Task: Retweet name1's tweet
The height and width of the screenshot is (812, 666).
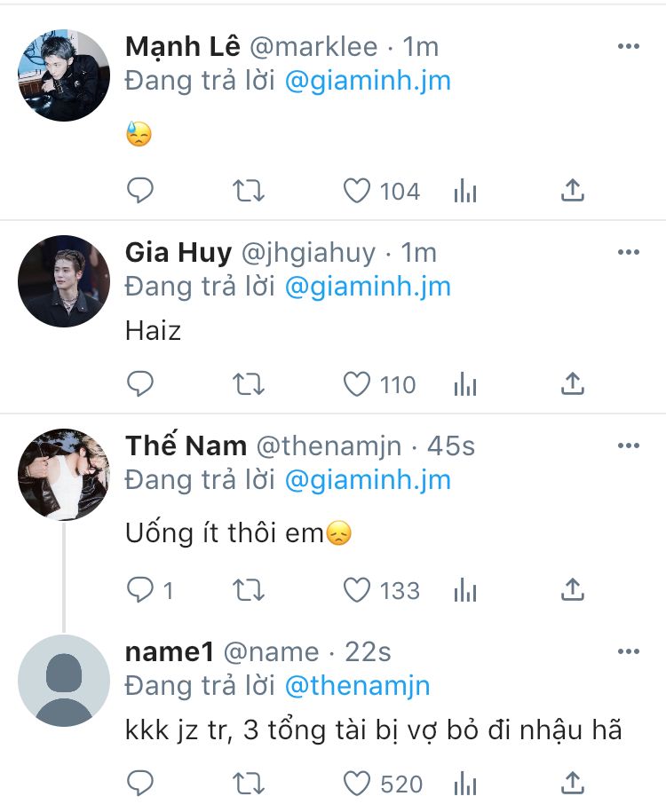Action: click(x=249, y=784)
